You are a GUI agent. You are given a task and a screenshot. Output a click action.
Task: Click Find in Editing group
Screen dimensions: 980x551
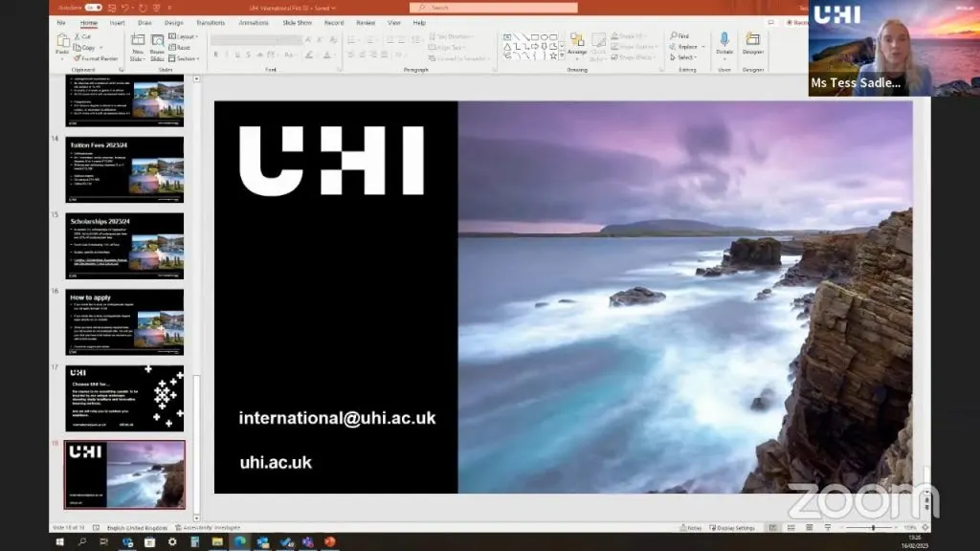pyautogui.click(x=679, y=36)
